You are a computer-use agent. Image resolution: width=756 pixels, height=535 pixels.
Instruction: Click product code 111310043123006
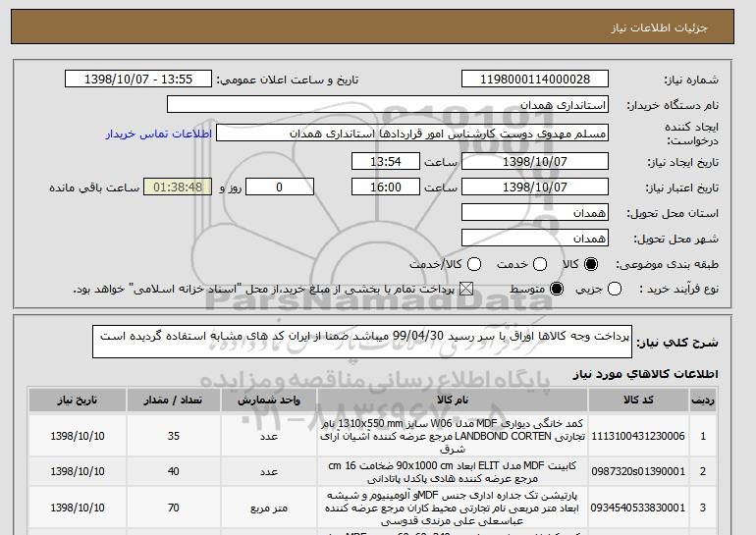tap(638, 436)
